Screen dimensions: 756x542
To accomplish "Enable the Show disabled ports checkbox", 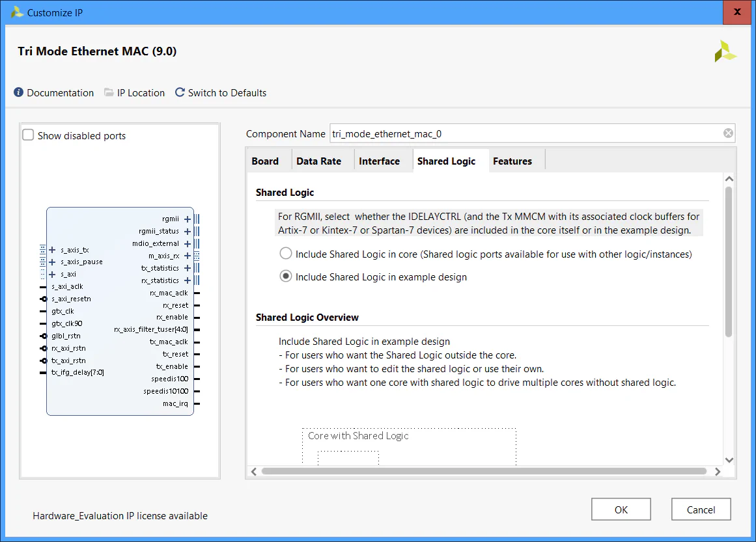I will coord(28,135).
